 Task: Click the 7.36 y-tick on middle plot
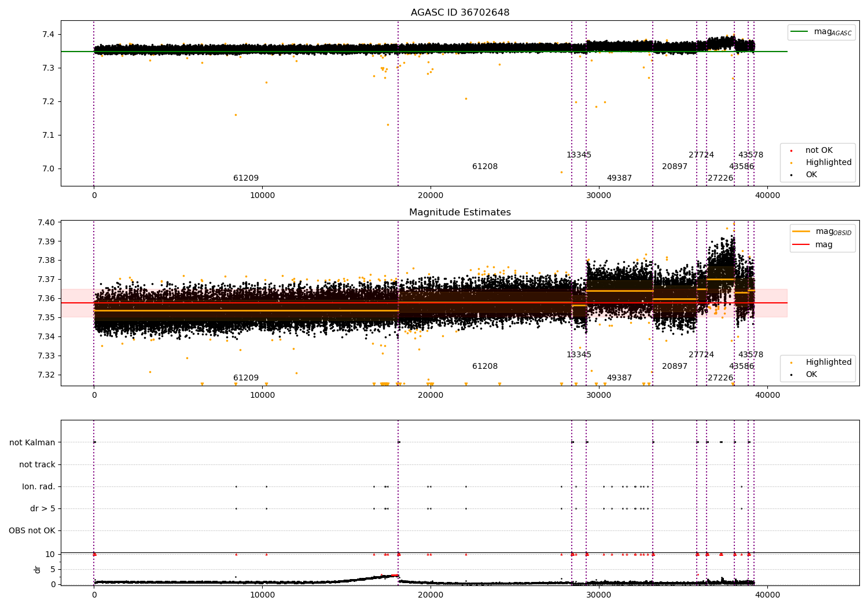[46, 298]
